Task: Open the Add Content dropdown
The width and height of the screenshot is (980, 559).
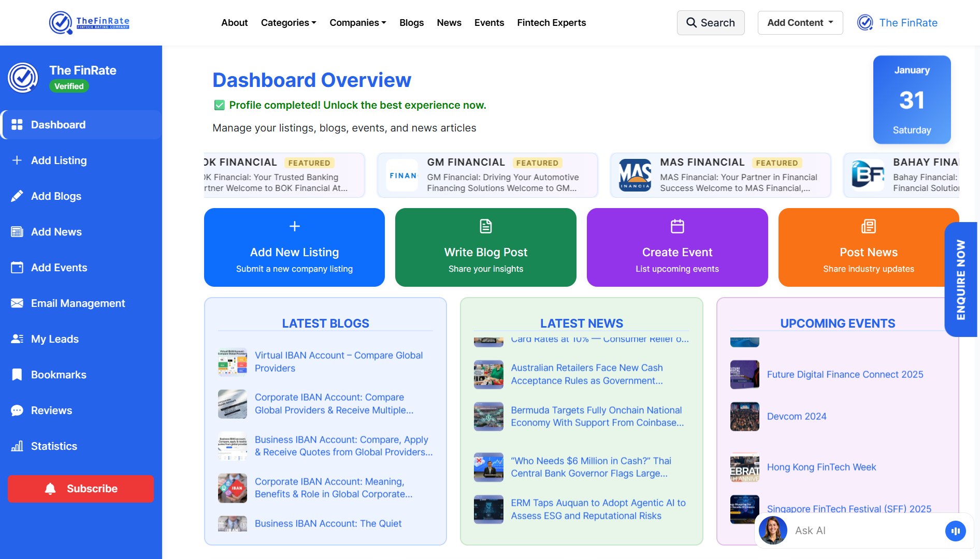Action: tap(800, 23)
